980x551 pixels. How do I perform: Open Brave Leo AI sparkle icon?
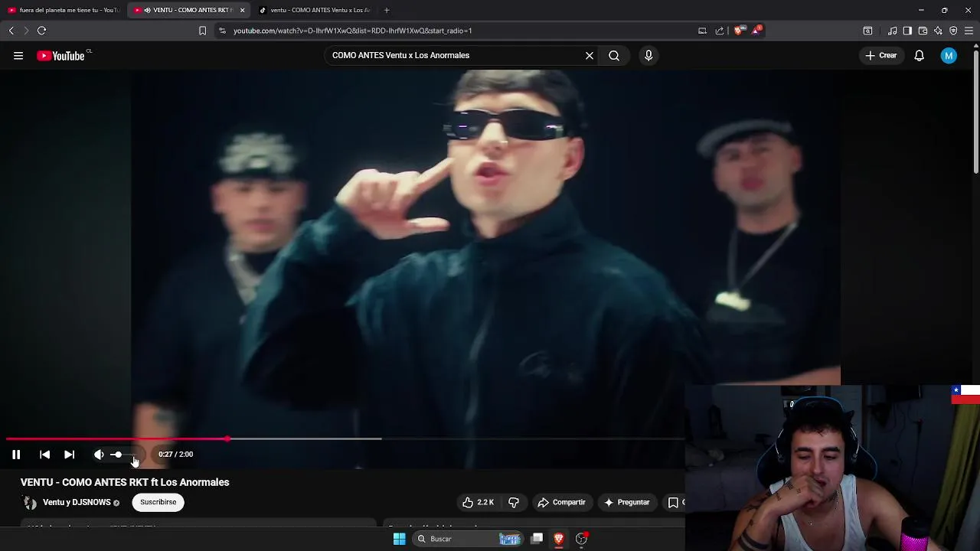[x=938, y=31]
